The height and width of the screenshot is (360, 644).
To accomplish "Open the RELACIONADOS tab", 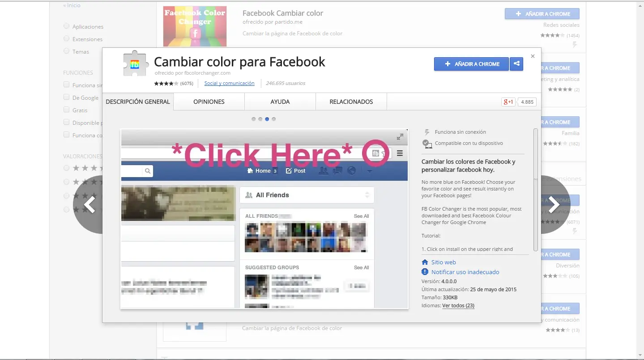I will pyautogui.click(x=351, y=102).
